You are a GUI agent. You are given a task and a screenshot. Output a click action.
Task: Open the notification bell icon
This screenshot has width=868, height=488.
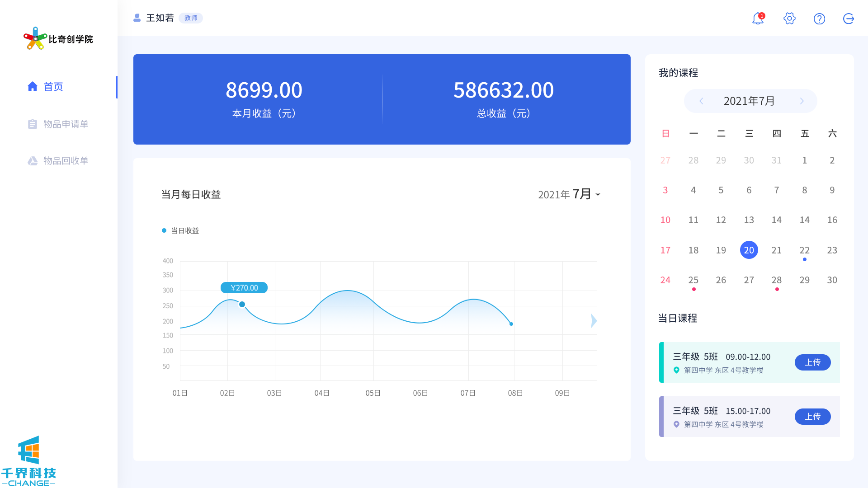(x=758, y=19)
